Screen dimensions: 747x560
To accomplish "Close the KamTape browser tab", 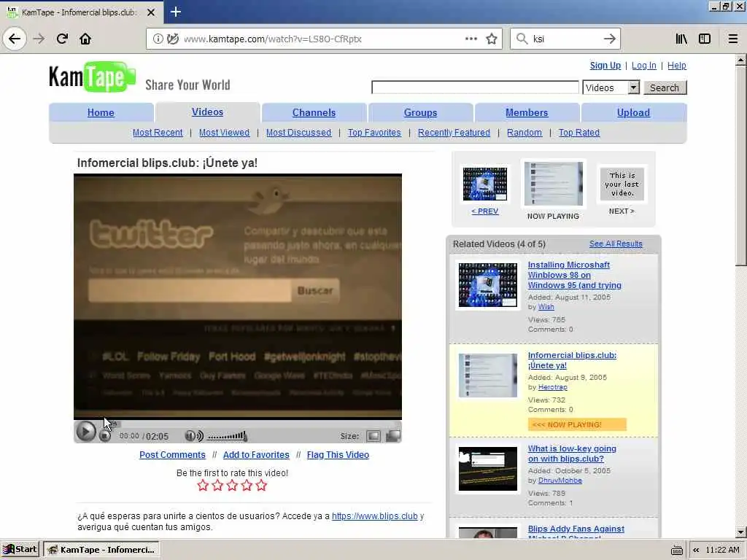I will (151, 12).
